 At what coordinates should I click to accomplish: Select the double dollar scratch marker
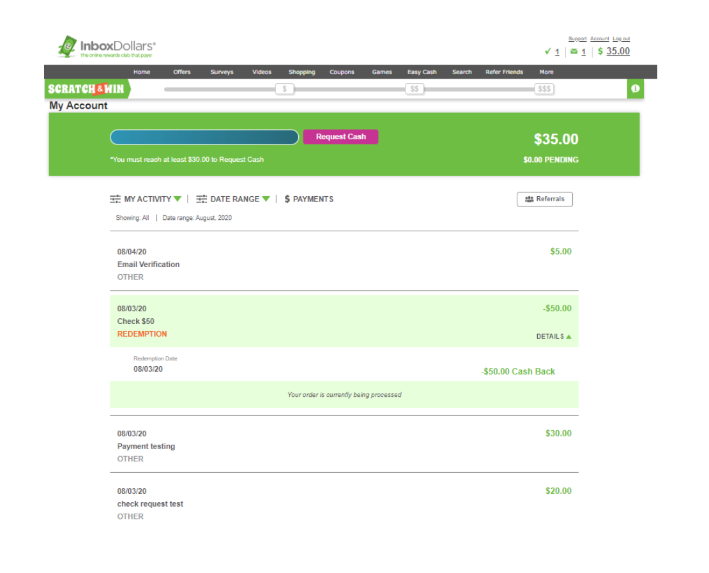click(x=414, y=89)
